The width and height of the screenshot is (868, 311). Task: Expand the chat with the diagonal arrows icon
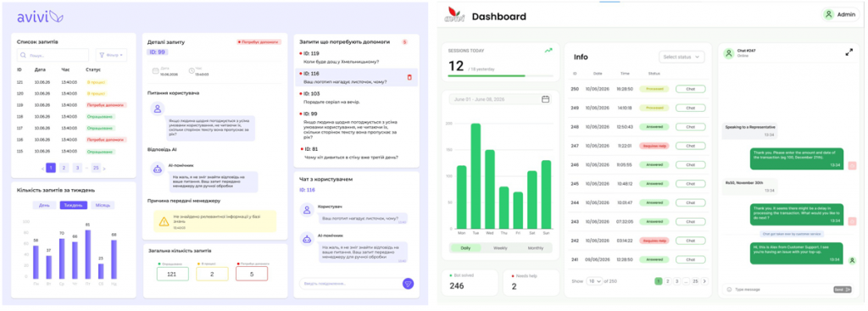pos(849,53)
